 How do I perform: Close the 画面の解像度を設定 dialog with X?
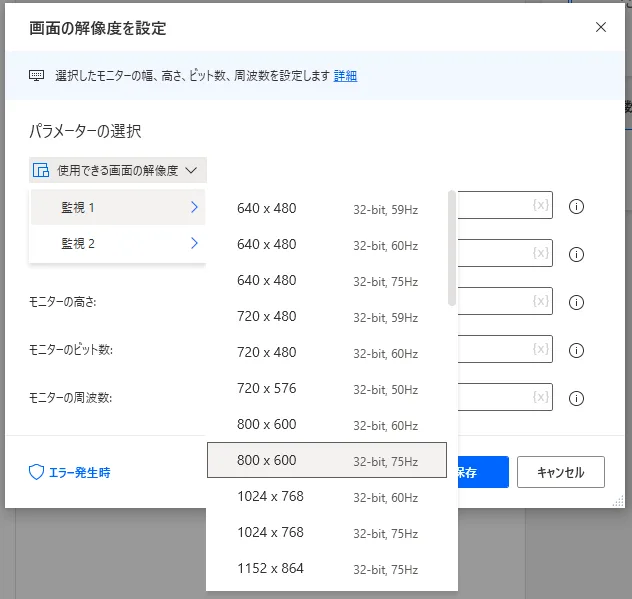[x=601, y=27]
